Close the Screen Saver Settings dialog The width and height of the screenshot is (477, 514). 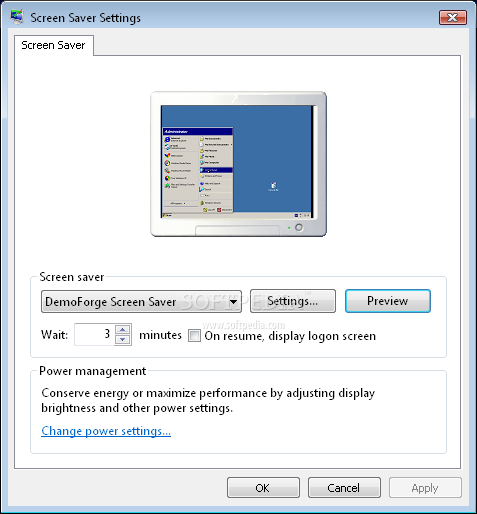tap(453, 17)
